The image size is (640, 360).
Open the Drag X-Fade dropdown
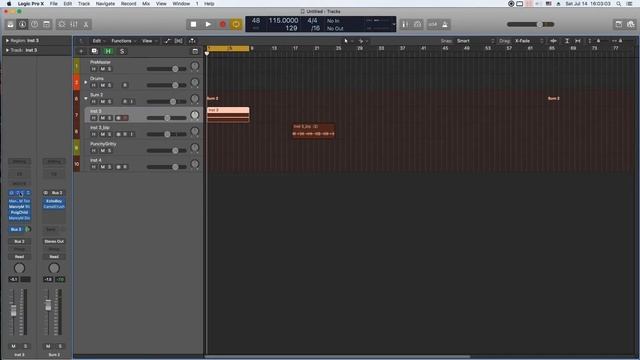[x=529, y=41]
